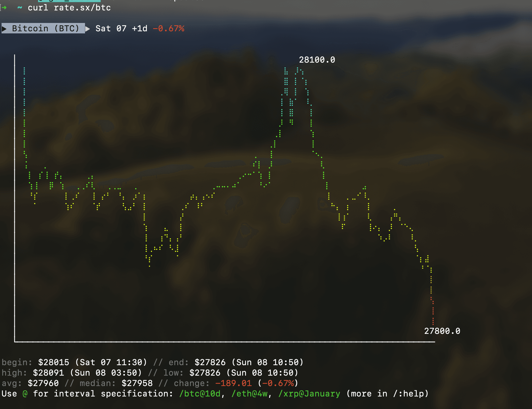Image resolution: width=532 pixels, height=409 pixels.
Task: Click the command text 'curl rate.sx/btc'
Action: (x=69, y=8)
